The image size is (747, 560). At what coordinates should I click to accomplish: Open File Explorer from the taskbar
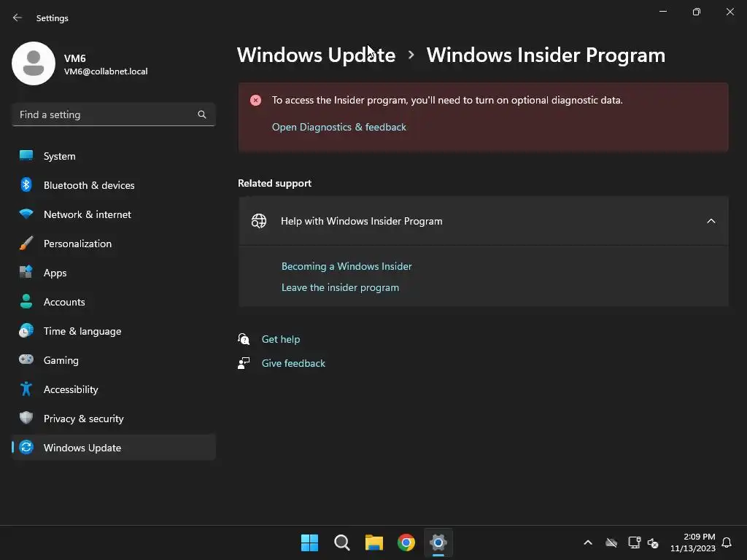coord(374,542)
